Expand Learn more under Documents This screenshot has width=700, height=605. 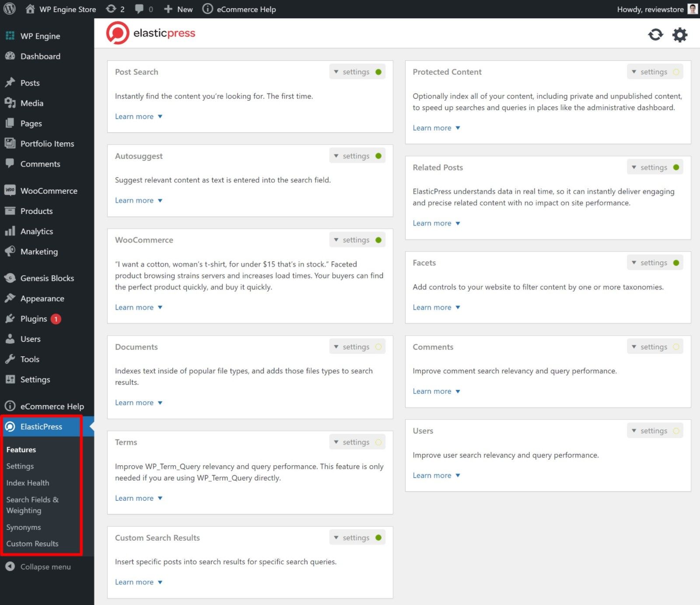point(139,403)
